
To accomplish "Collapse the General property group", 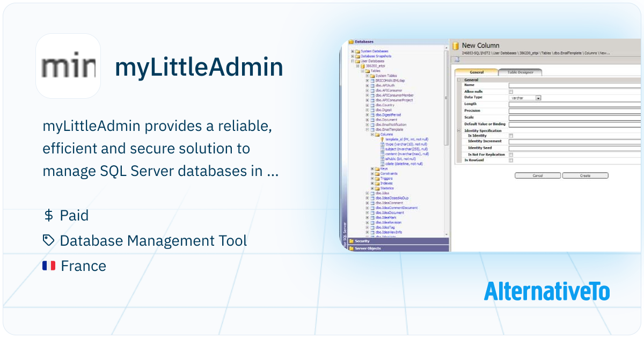I will (x=459, y=80).
